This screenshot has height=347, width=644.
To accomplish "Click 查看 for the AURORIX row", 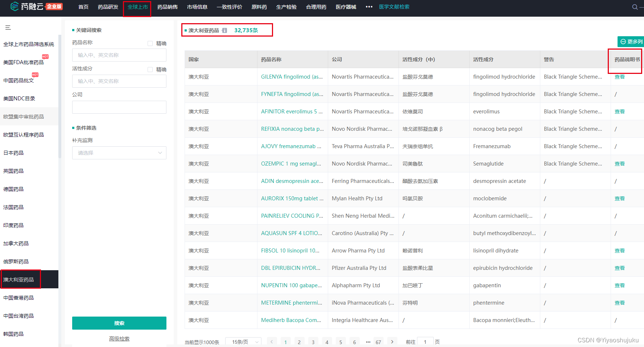I will click(620, 198).
